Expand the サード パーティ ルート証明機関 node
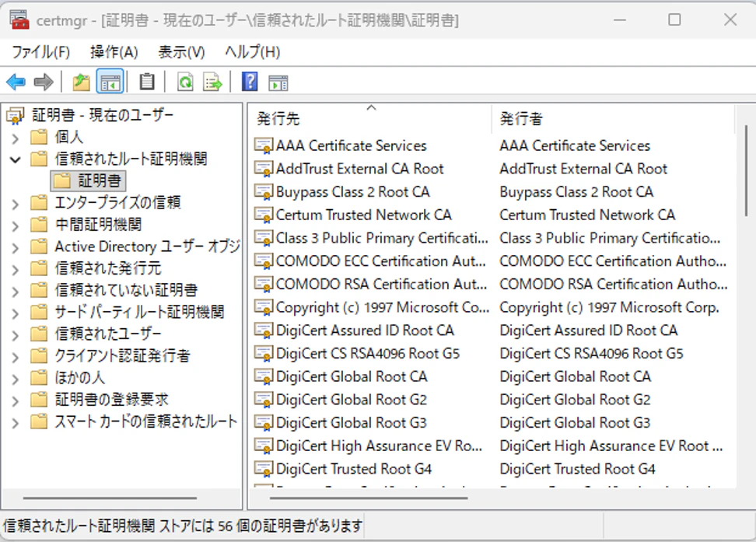 point(15,314)
